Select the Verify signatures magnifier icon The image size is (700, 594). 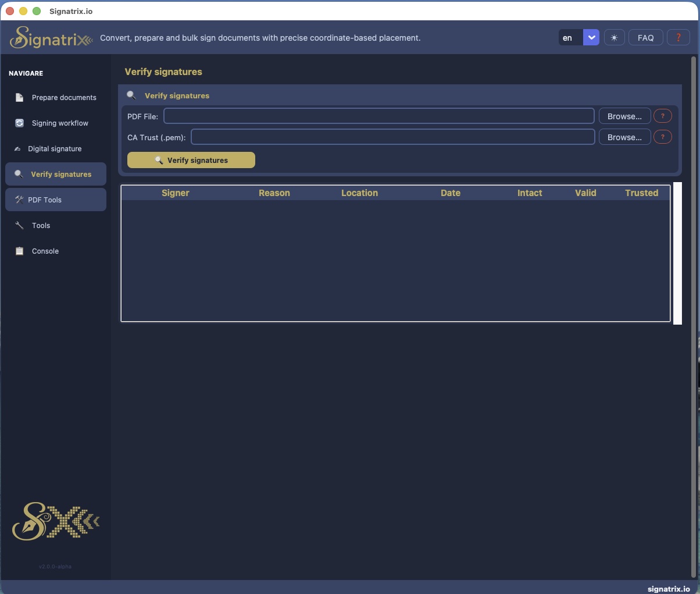point(18,174)
